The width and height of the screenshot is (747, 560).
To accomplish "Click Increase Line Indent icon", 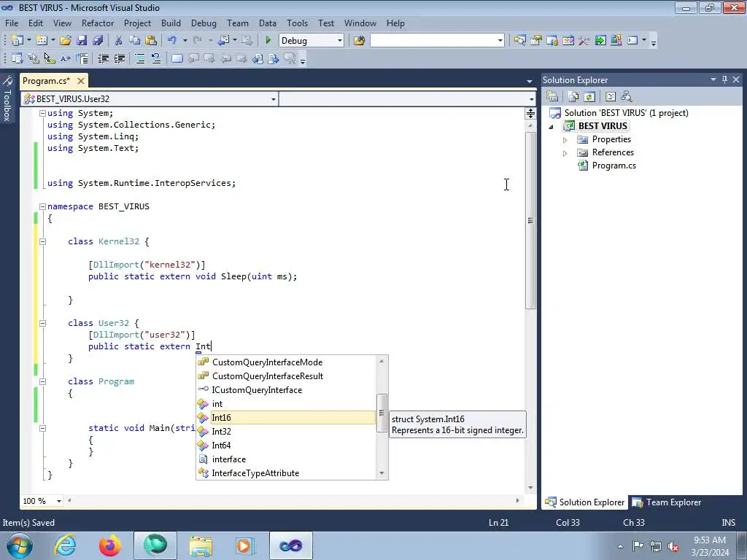I will 120,58.
